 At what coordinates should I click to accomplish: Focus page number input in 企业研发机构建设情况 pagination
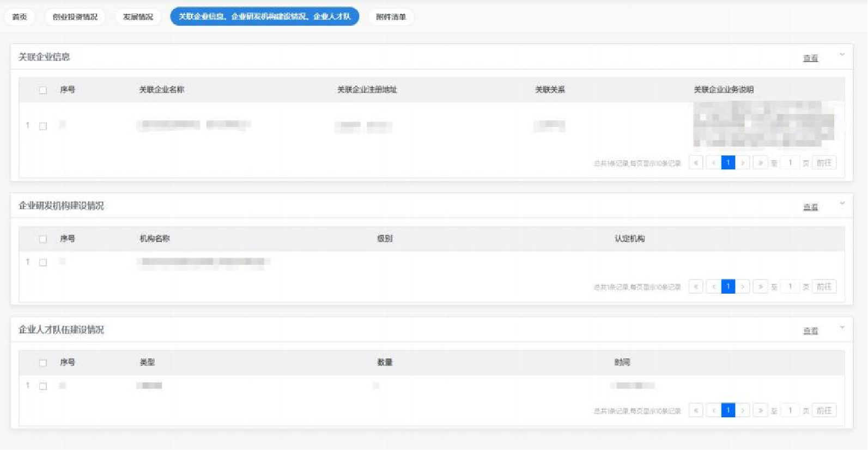(x=790, y=287)
